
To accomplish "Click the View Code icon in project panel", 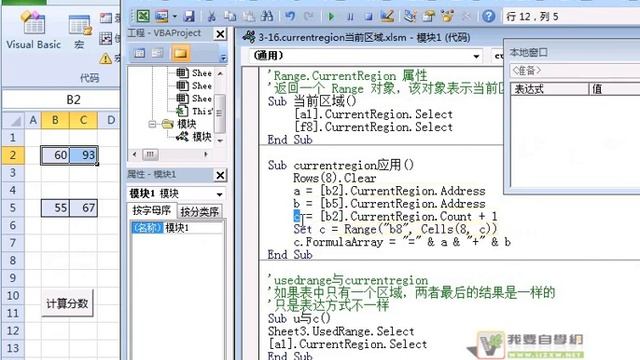I will (x=140, y=53).
